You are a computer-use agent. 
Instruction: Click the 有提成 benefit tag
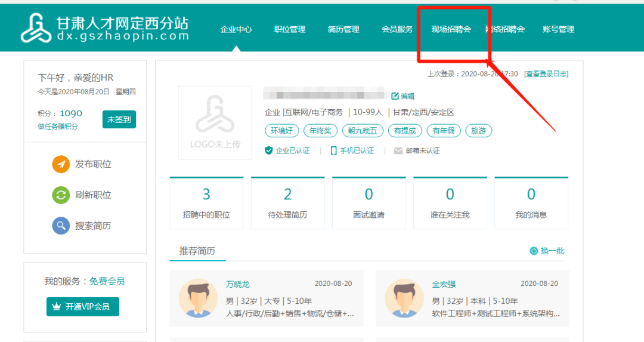(x=405, y=131)
